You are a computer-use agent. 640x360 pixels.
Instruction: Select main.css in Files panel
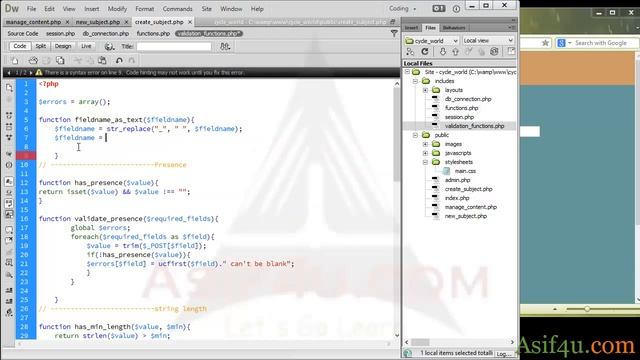point(465,171)
